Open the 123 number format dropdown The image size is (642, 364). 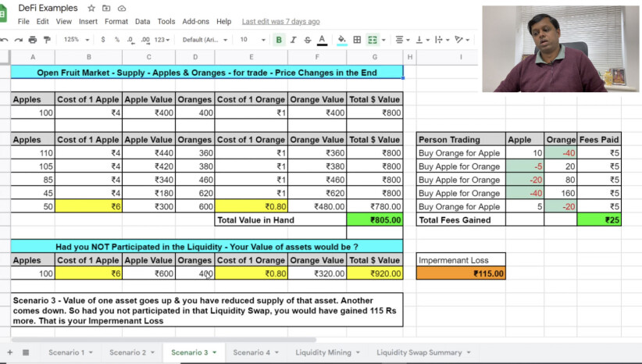coord(162,40)
